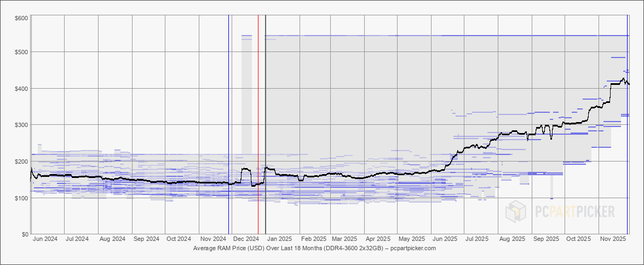Image resolution: width=644 pixels, height=265 pixels.
Task: Click the chart caption below the x-axis
Action: click(x=314, y=248)
